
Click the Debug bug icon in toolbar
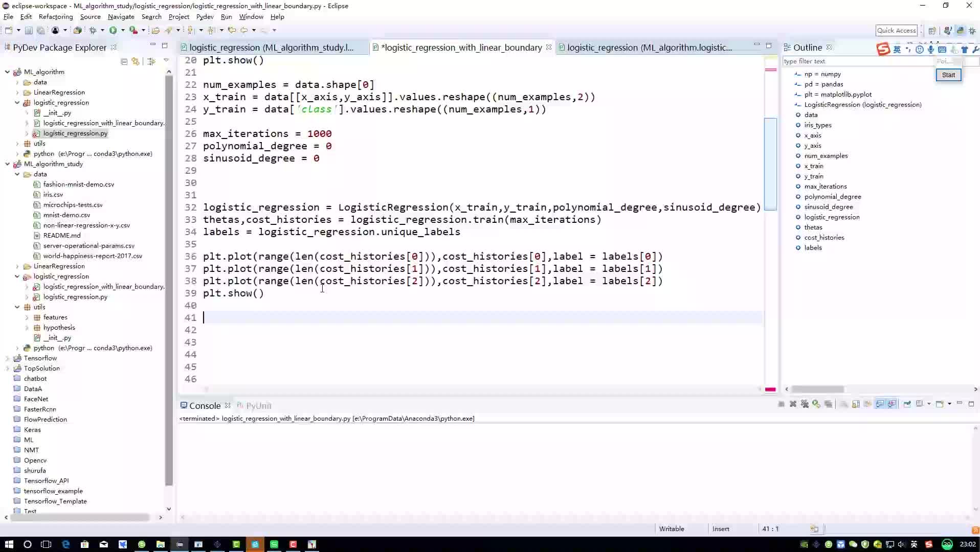coord(93,30)
